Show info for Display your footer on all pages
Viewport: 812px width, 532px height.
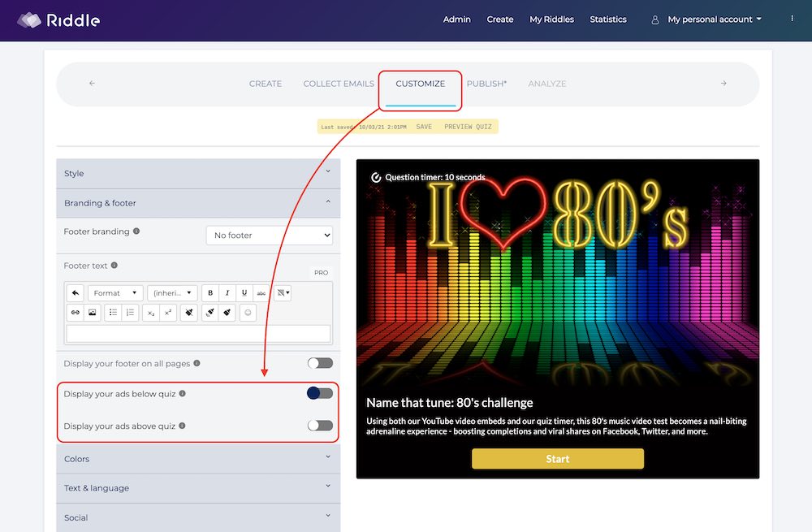pyautogui.click(x=197, y=363)
